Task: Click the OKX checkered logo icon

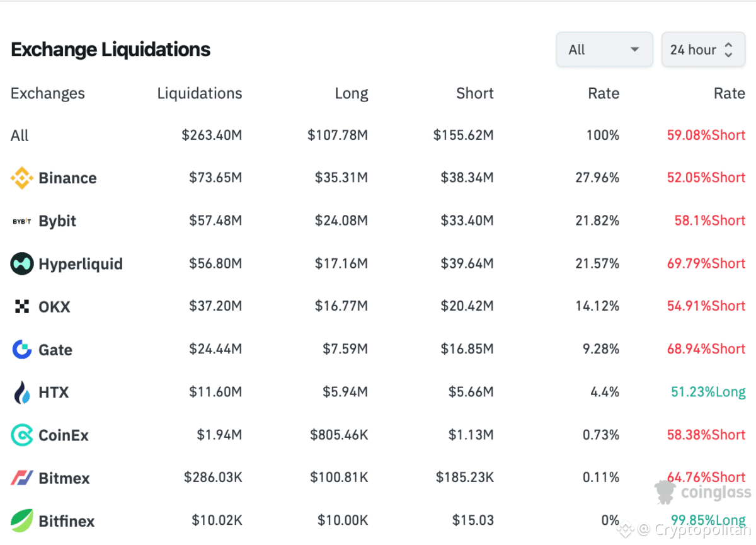Action: pyautogui.click(x=22, y=307)
